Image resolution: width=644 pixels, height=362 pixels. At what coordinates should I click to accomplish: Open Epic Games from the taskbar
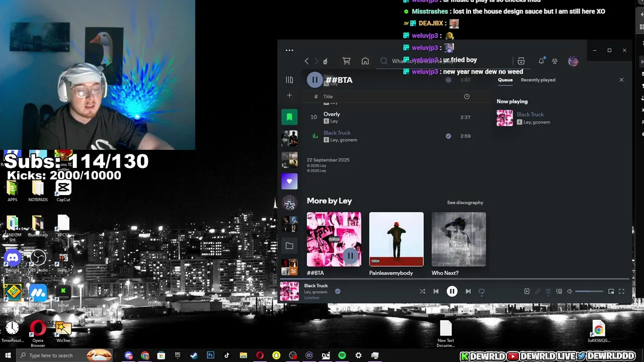click(x=178, y=355)
